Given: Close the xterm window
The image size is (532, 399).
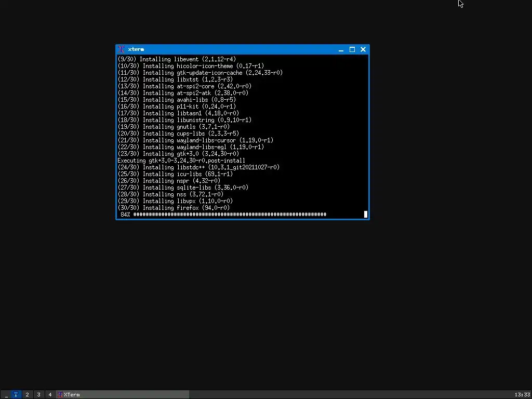Looking at the screenshot, I should tap(363, 49).
